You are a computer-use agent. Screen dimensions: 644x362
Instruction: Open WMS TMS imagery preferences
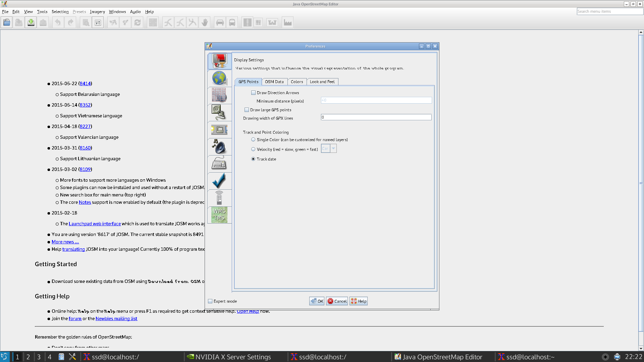point(220,215)
